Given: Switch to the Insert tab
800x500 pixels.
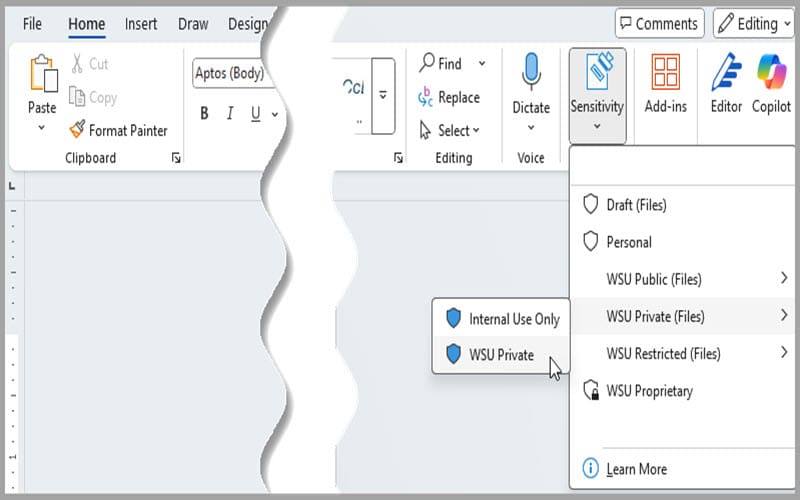Looking at the screenshot, I should pos(141,24).
